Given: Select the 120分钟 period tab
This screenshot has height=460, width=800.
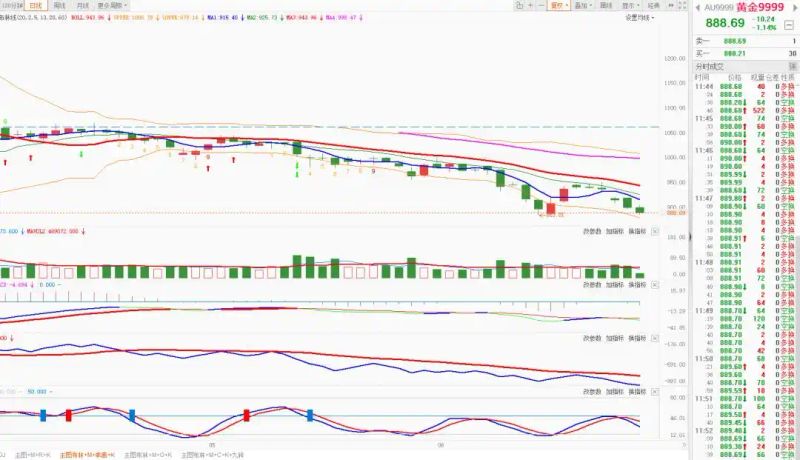Looking at the screenshot, I should [x=12, y=6].
